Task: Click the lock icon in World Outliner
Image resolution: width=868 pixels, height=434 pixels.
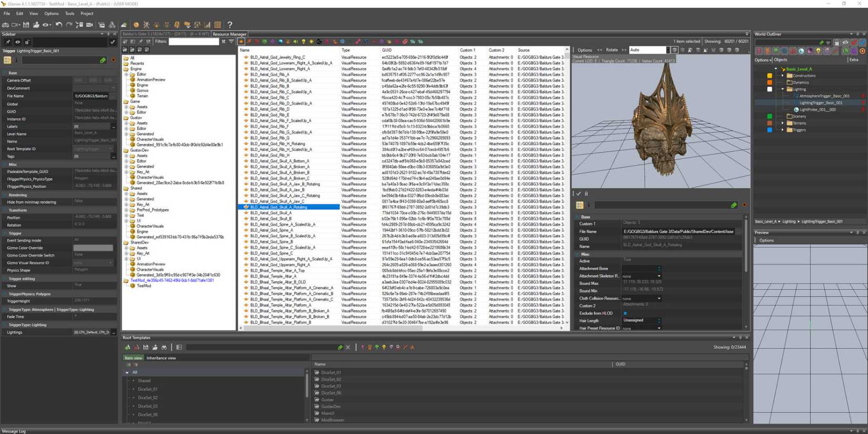Action: [836, 43]
